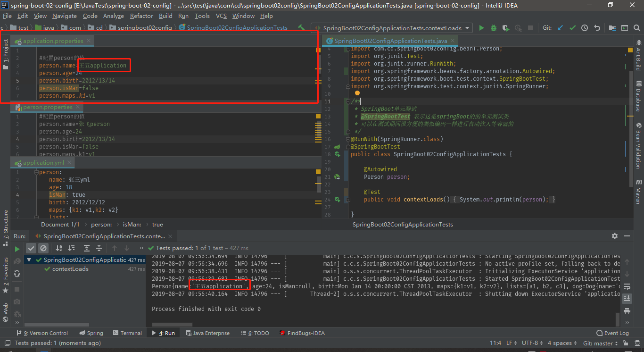644x352 pixels.
Task: Click the Build Project hammer icon
Action: (x=302, y=28)
